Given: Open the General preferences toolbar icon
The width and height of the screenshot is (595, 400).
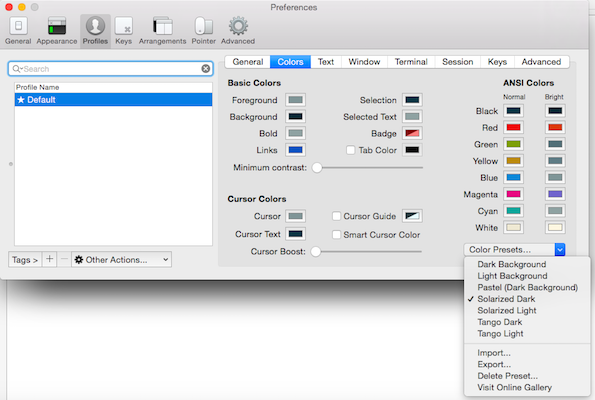Looking at the screenshot, I should (18, 31).
